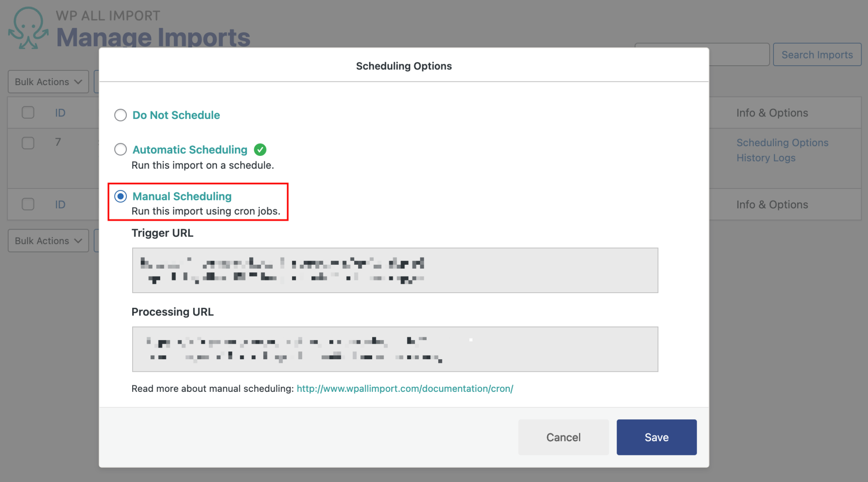Click inside the Processing URL field
868x482 pixels.
coord(395,349)
